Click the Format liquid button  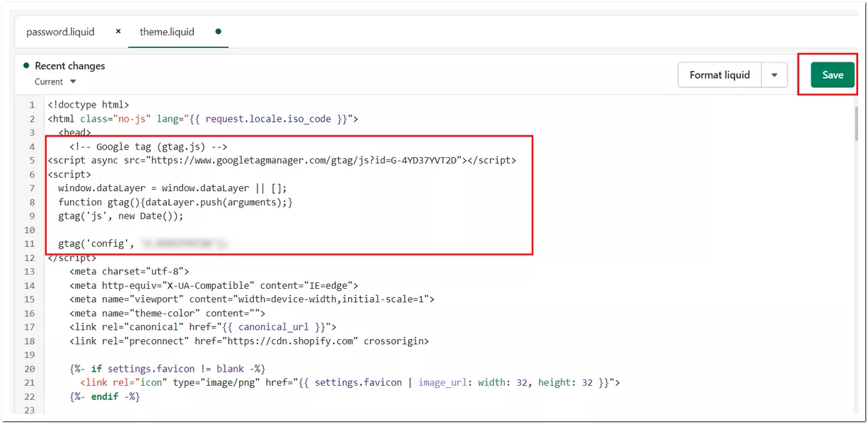[719, 74]
